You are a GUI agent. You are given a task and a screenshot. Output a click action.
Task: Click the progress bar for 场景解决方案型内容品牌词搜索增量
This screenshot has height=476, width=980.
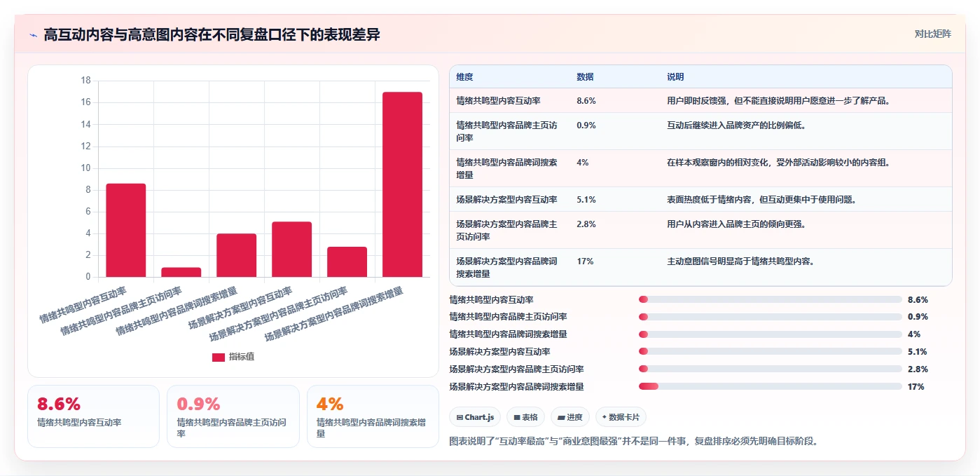click(x=771, y=386)
